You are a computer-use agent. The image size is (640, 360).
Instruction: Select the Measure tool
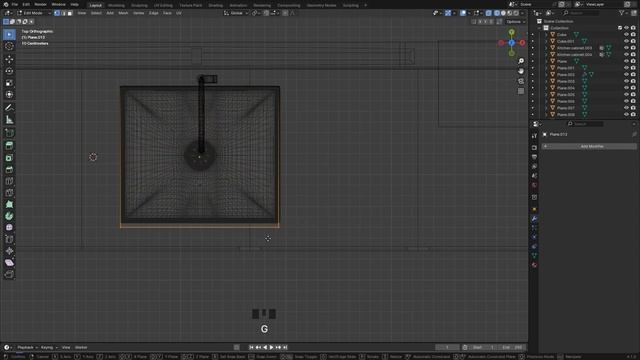(x=9, y=120)
